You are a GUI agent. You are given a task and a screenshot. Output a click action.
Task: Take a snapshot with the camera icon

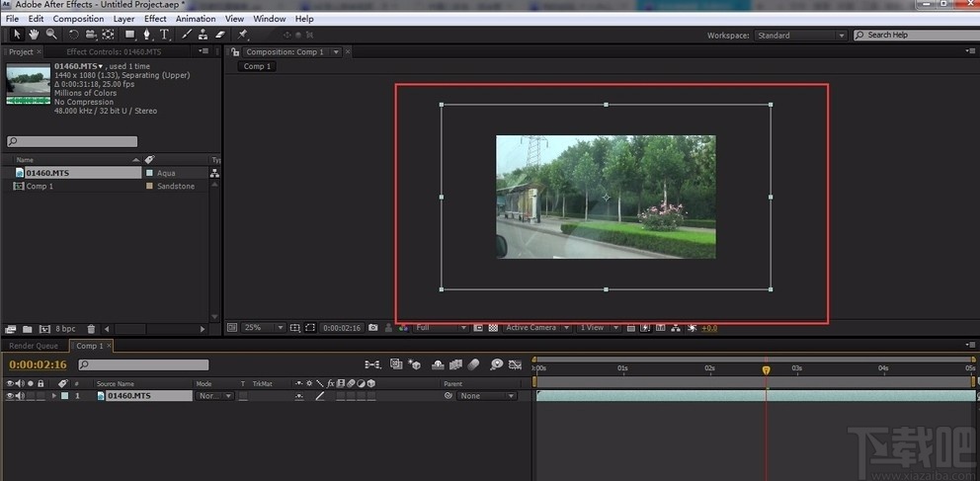(373, 327)
